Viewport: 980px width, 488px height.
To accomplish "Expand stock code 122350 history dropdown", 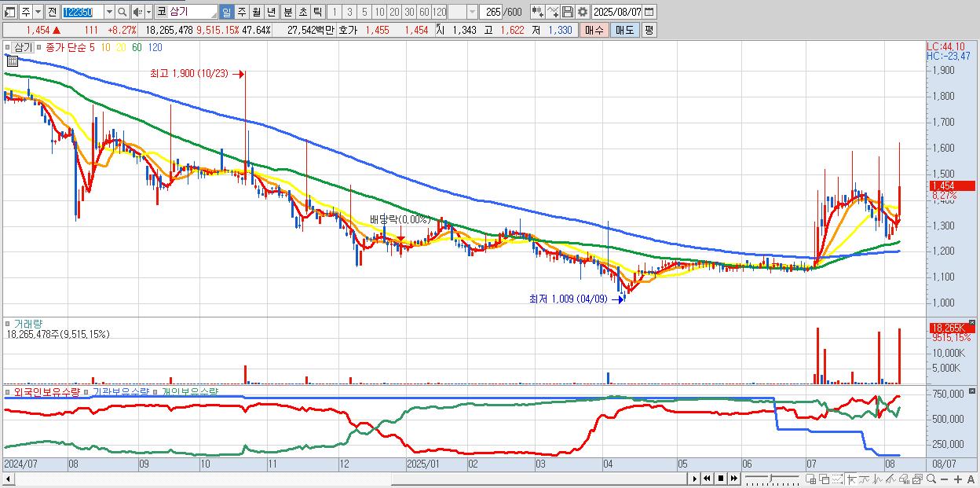I will 109,12.
